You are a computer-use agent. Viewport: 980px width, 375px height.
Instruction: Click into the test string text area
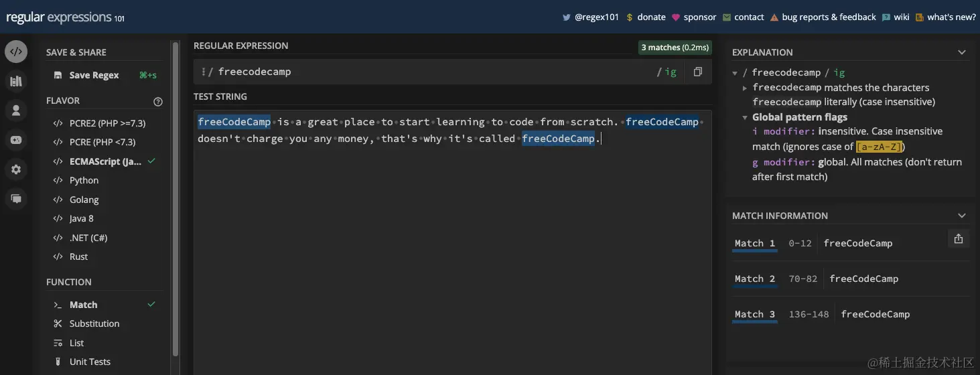[x=452, y=242]
